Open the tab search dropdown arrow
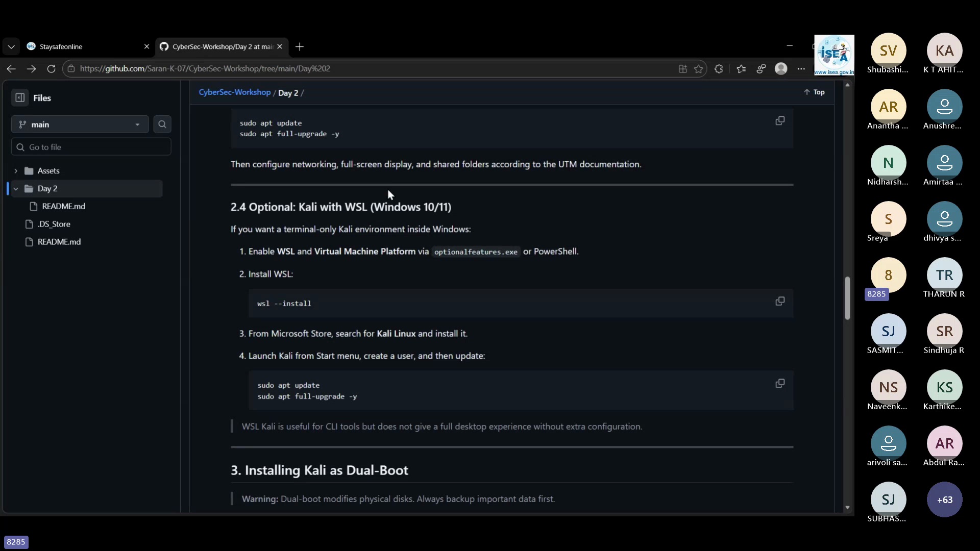This screenshot has width=980, height=551. [x=11, y=46]
